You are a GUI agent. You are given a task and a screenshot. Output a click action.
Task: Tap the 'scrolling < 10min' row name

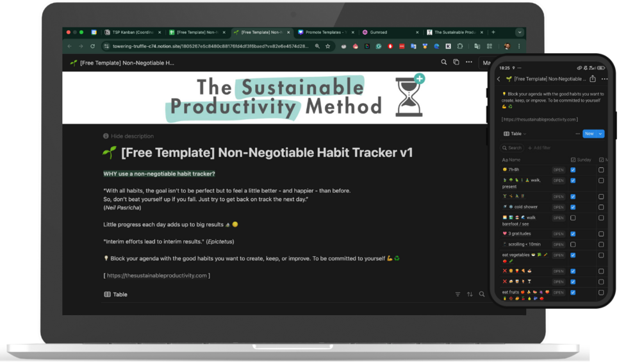(524, 244)
